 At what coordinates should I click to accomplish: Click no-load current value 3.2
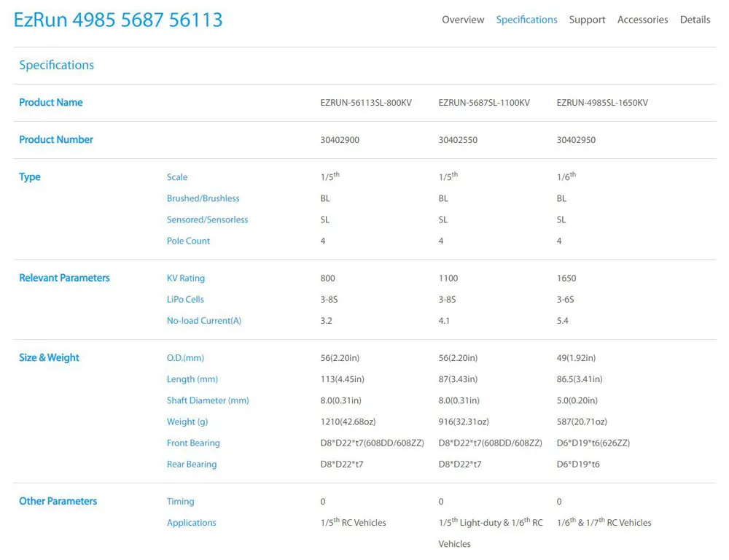pyautogui.click(x=326, y=321)
